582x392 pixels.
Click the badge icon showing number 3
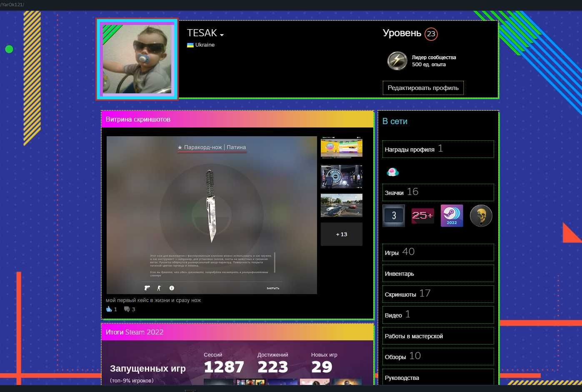[x=394, y=215]
